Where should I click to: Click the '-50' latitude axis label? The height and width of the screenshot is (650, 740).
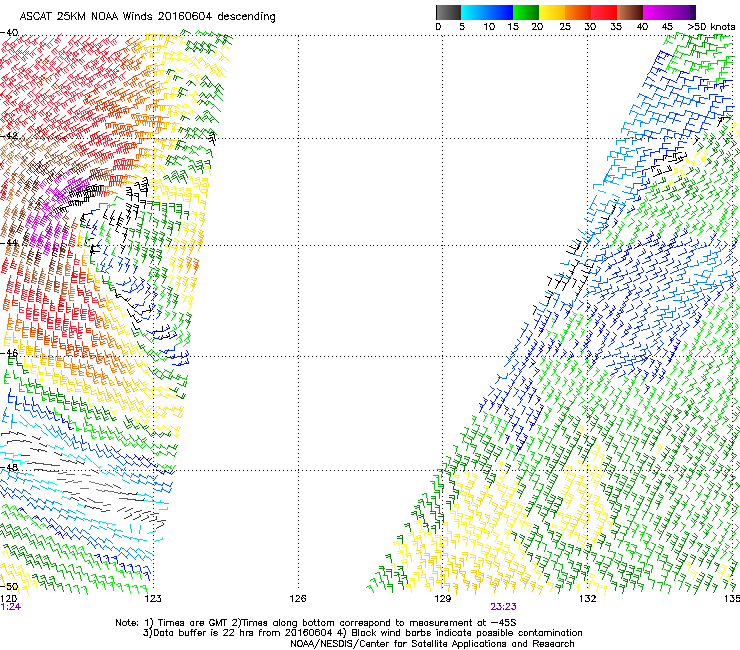tap(9, 587)
